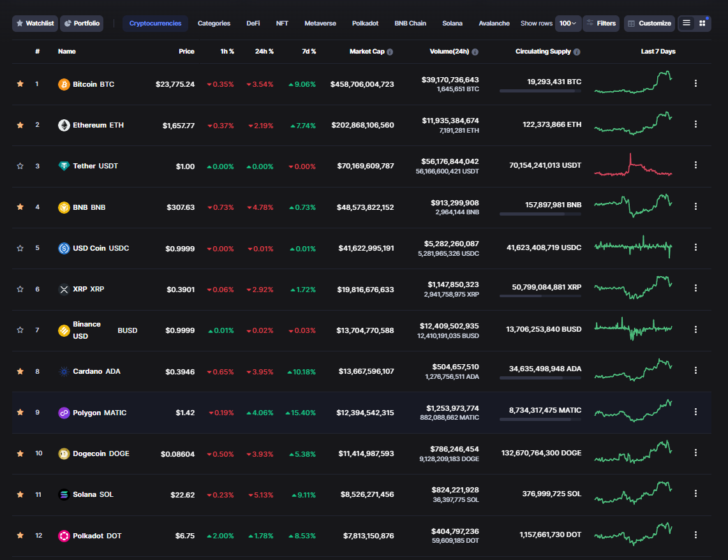Click Polygon circulating supply progress bar

pyautogui.click(x=540, y=420)
